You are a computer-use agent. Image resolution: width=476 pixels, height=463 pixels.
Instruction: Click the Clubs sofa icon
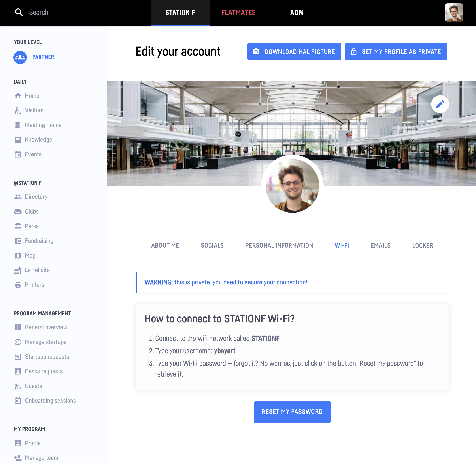click(18, 212)
